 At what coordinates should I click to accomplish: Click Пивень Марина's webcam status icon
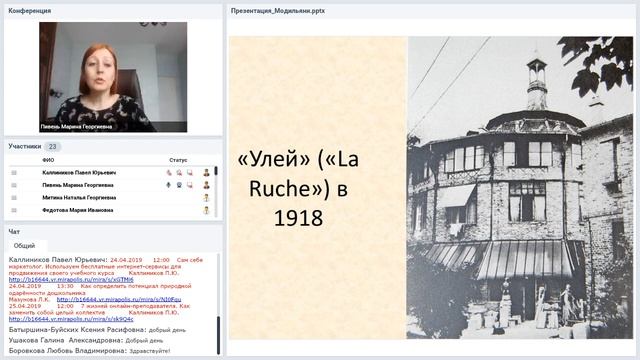[x=179, y=185]
